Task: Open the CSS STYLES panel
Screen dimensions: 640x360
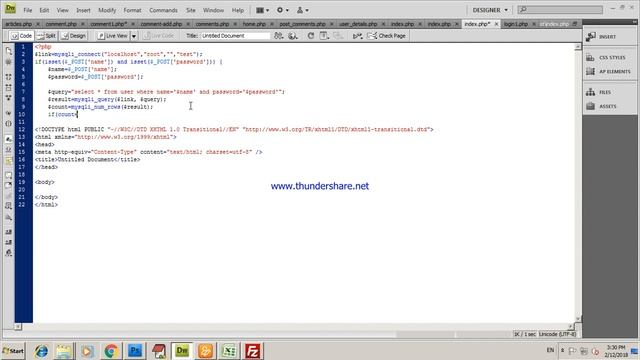Action: (x=612, y=58)
